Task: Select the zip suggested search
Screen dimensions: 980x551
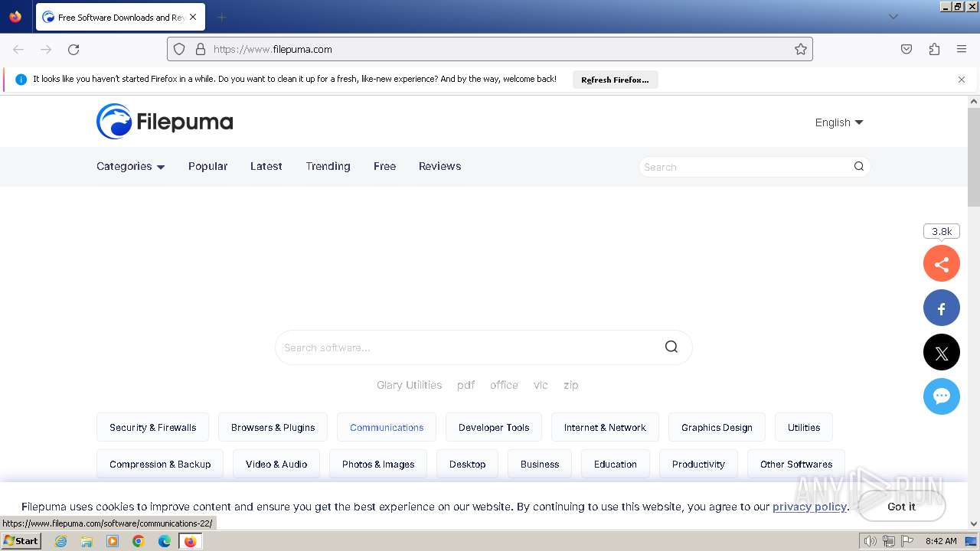Action: (571, 385)
